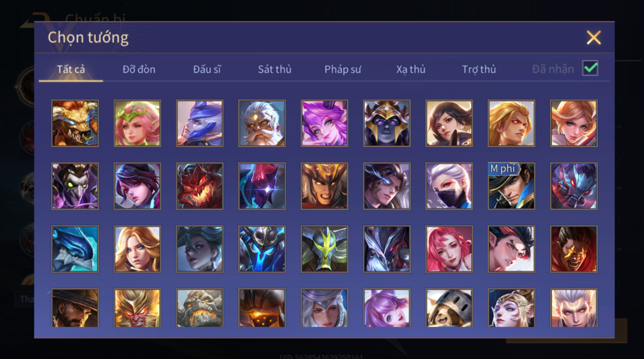Select the stone golem hero portrait
The width and height of the screenshot is (644, 359).
coord(199,308)
